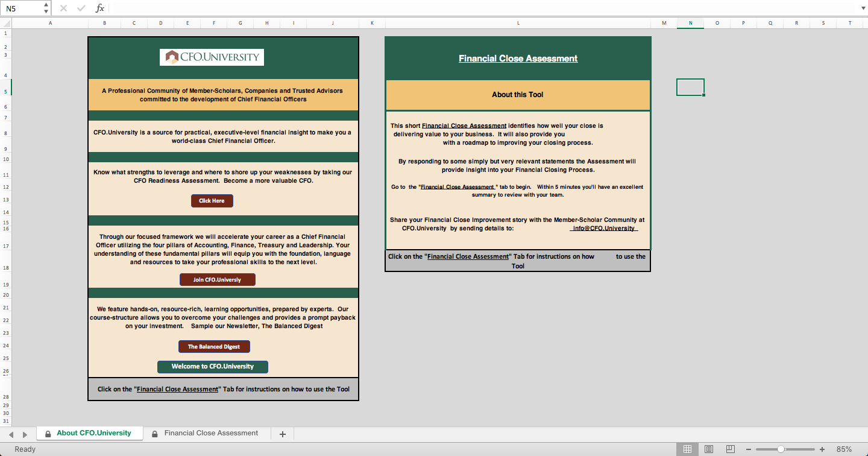
Task: Click 'Financial Close Assessment' link in right footer
Action: point(468,256)
